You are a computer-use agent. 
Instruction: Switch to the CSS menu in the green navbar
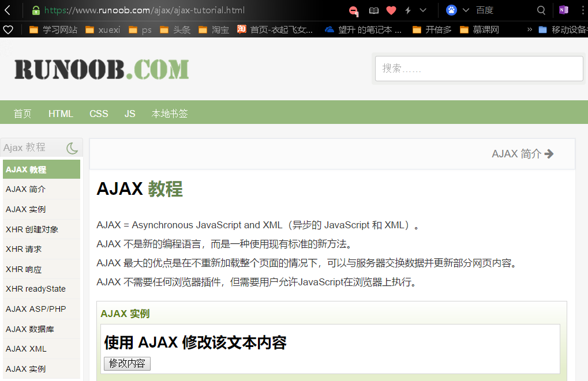pyautogui.click(x=98, y=114)
